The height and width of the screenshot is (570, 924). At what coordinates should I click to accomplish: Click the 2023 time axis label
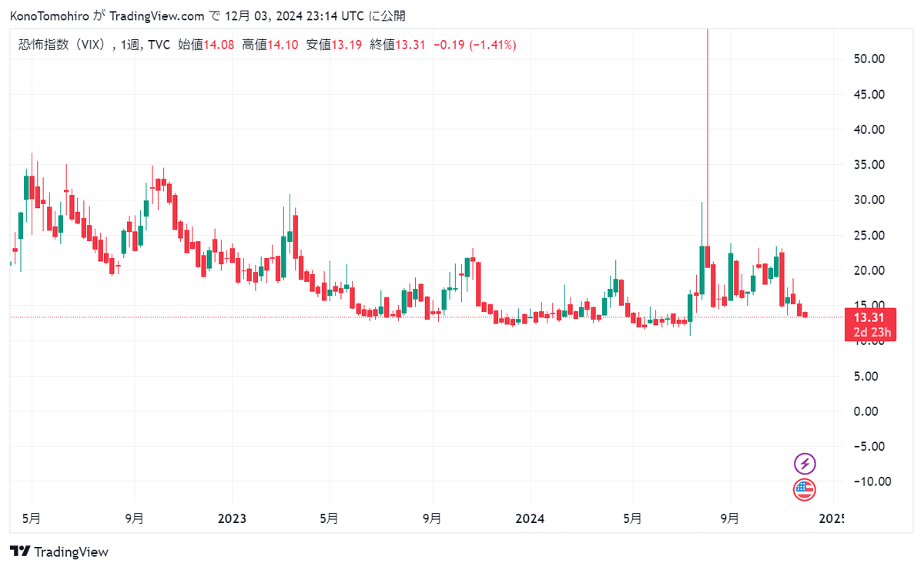pos(233,518)
